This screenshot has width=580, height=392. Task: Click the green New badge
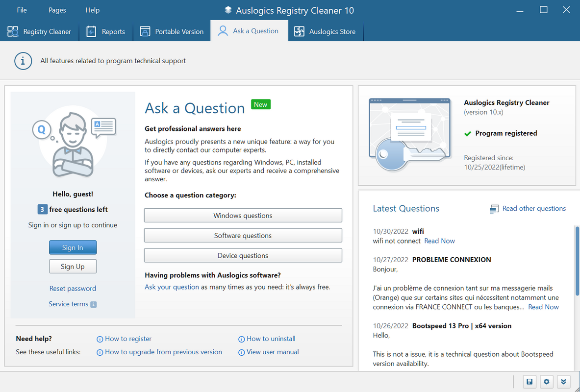click(x=260, y=104)
